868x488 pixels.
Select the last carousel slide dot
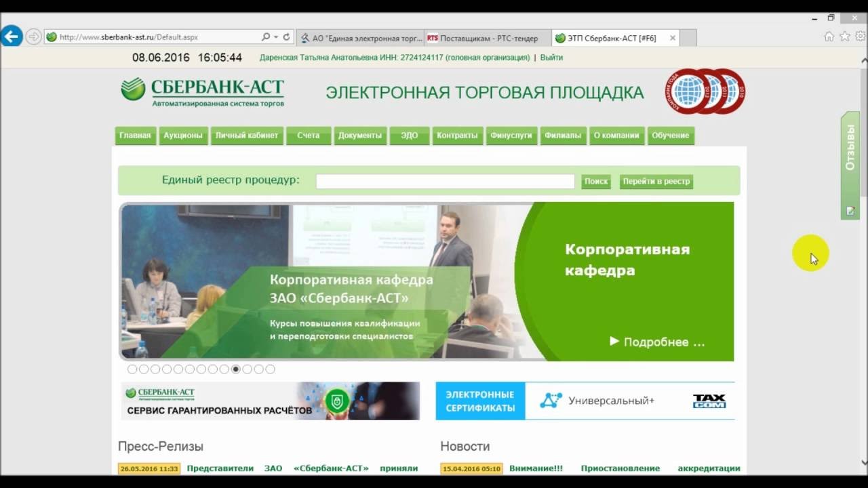point(271,369)
